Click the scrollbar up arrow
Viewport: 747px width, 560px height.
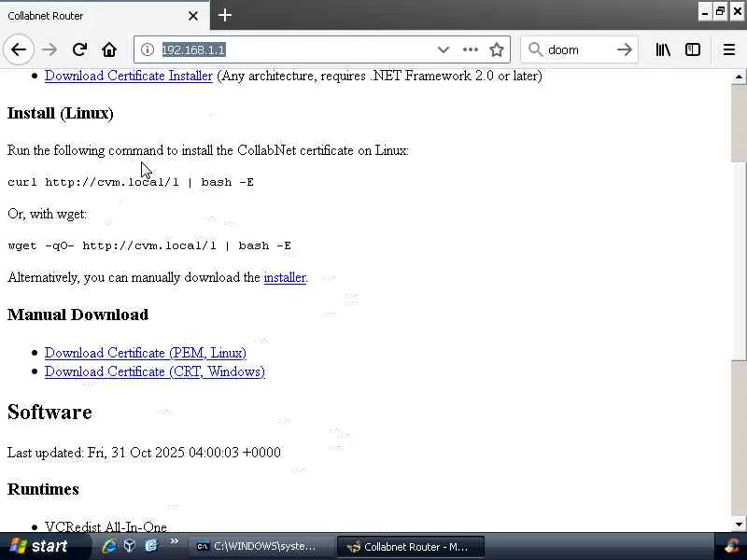739,77
